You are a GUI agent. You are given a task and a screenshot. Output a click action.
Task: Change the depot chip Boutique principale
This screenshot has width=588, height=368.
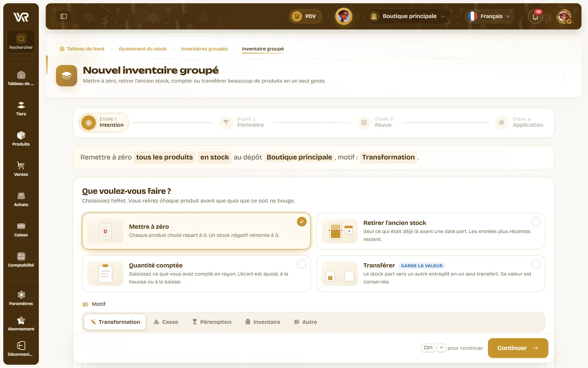pos(299,157)
